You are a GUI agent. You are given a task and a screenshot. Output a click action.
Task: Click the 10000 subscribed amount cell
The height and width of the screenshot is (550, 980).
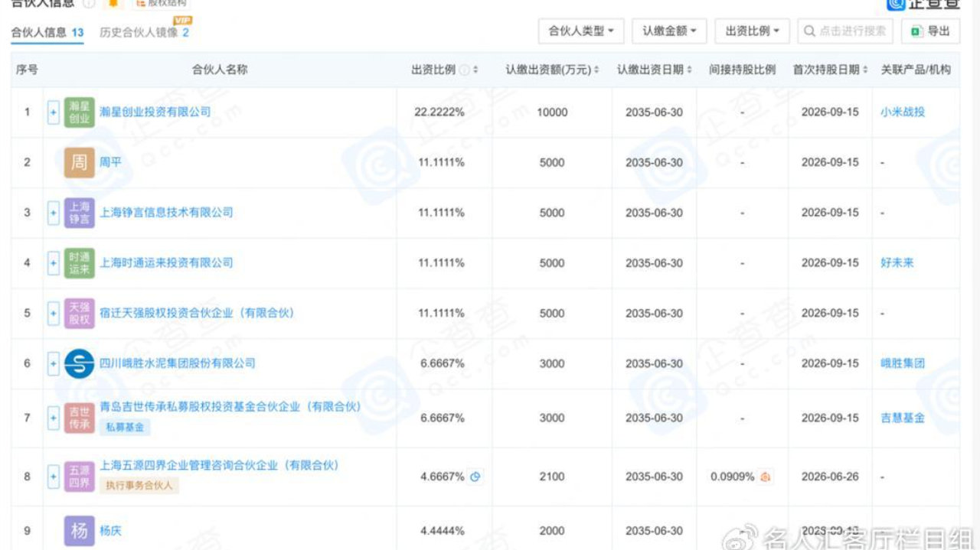(552, 112)
